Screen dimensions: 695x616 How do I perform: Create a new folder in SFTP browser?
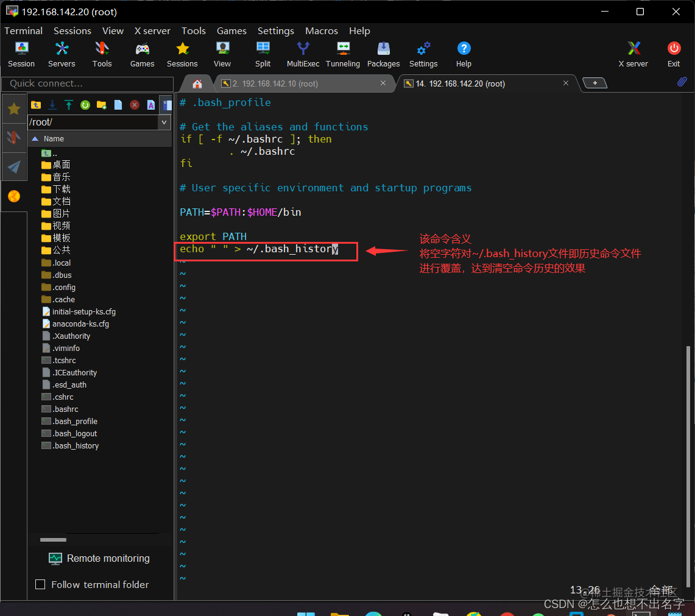(x=102, y=105)
